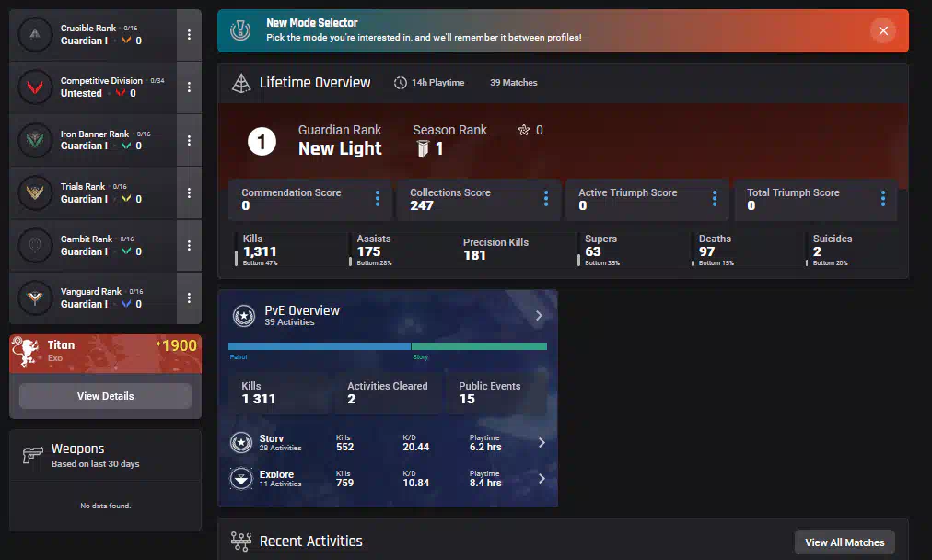Open Competitive Division three-dot menu
932x560 pixels.
pos(189,87)
